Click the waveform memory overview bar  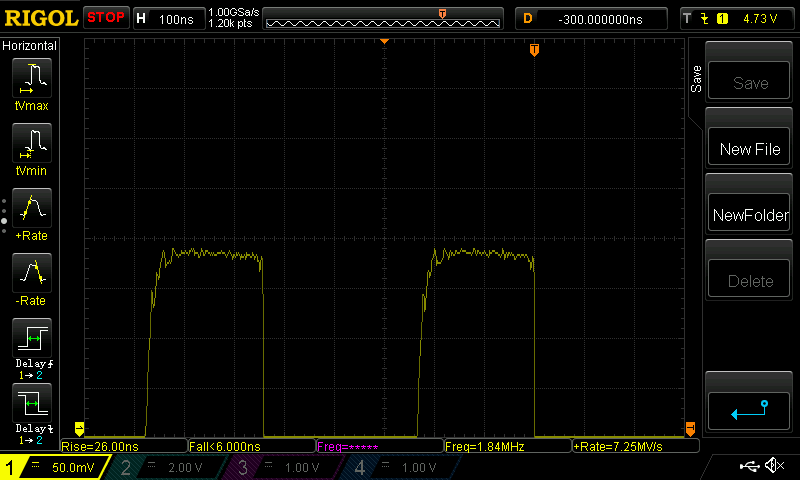point(383,19)
